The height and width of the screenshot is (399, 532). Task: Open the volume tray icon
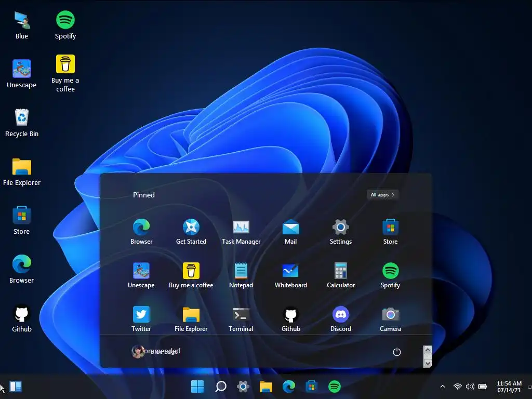470,387
